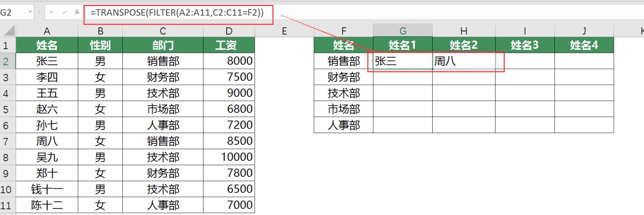Click the Enter checkmark formula bar icon
Screen dimensions: 644x215
pyautogui.click(x=64, y=12)
